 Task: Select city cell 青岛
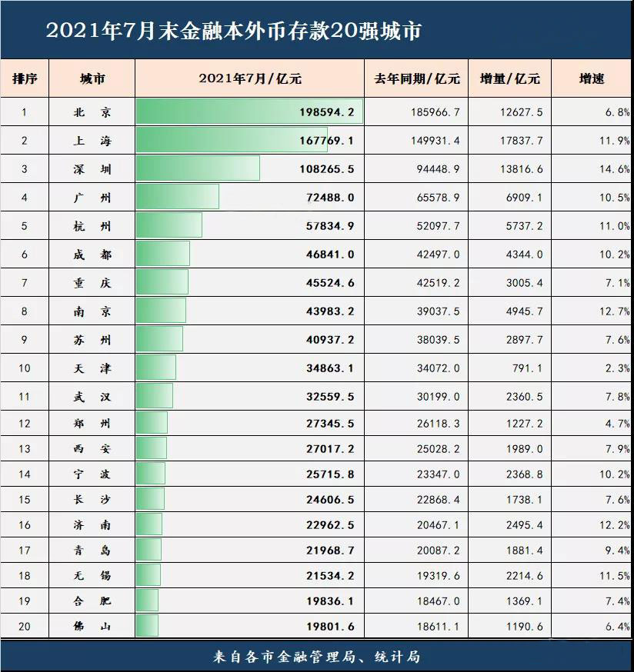click(92, 550)
